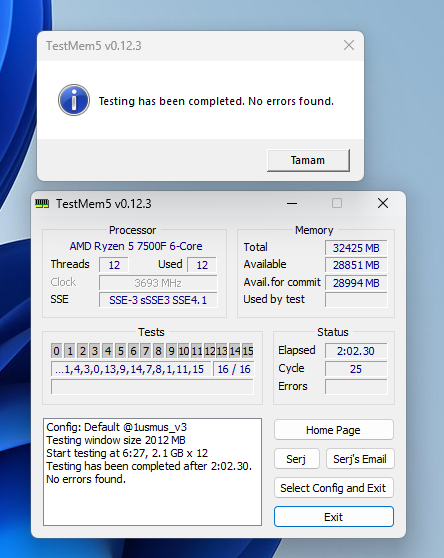Select test box number 0
444x558 pixels.
[56, 351]
